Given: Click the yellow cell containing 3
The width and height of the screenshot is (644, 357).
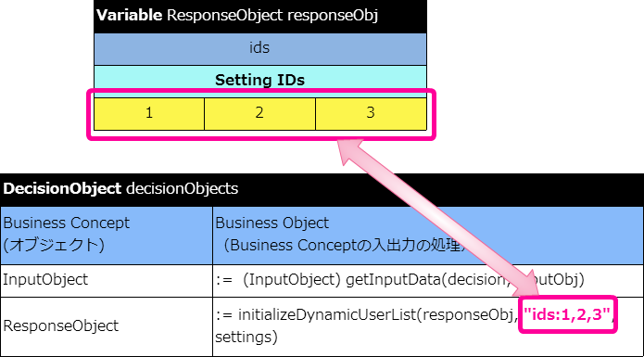Looking at the screenshot, I should coord(371,114).
